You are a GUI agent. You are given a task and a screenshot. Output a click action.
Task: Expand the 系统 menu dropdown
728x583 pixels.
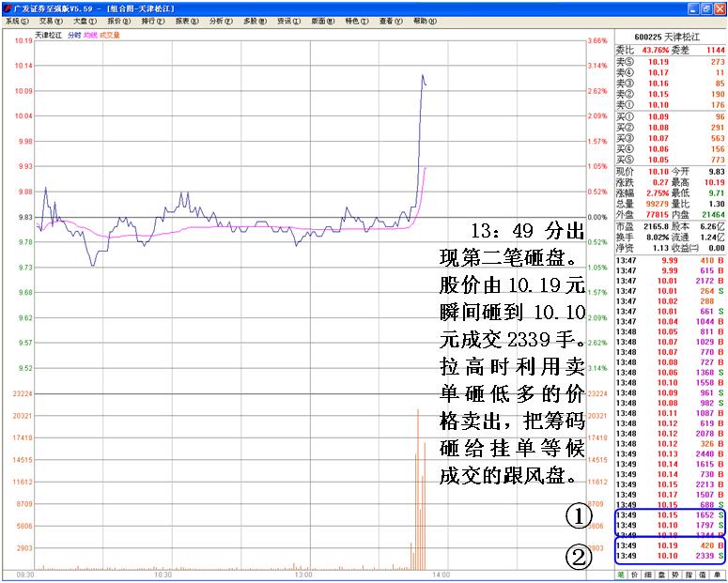pos(15,21)
